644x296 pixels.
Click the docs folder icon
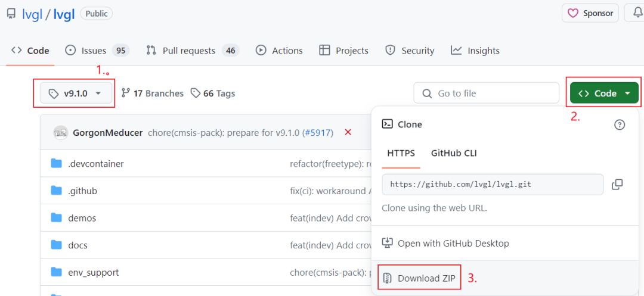(56, 245)
